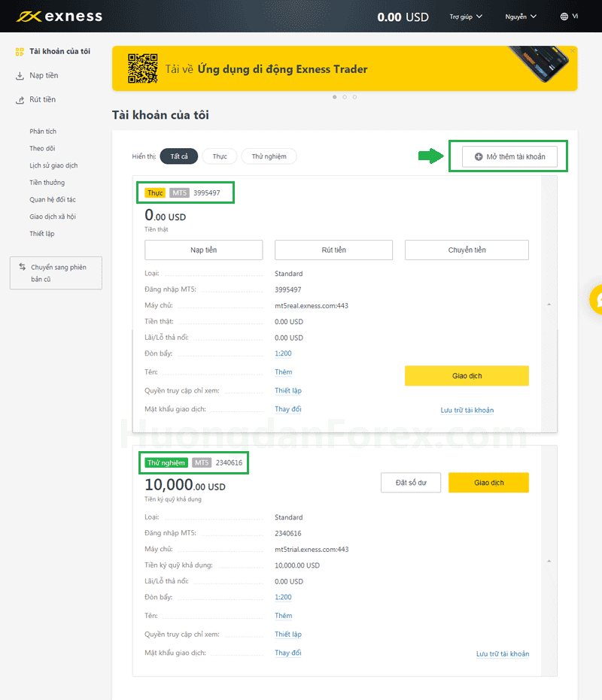Viewport: 602px width, 700px height.
Task: Filter accounts by Thử nghiệm
Action: tap(269, 156)
